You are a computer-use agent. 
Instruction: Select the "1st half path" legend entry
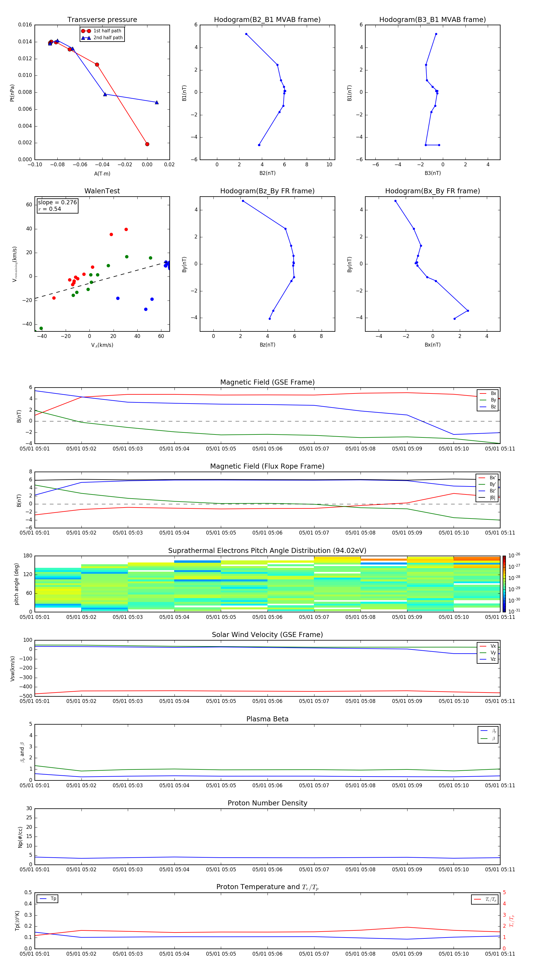tap(102, 31)
